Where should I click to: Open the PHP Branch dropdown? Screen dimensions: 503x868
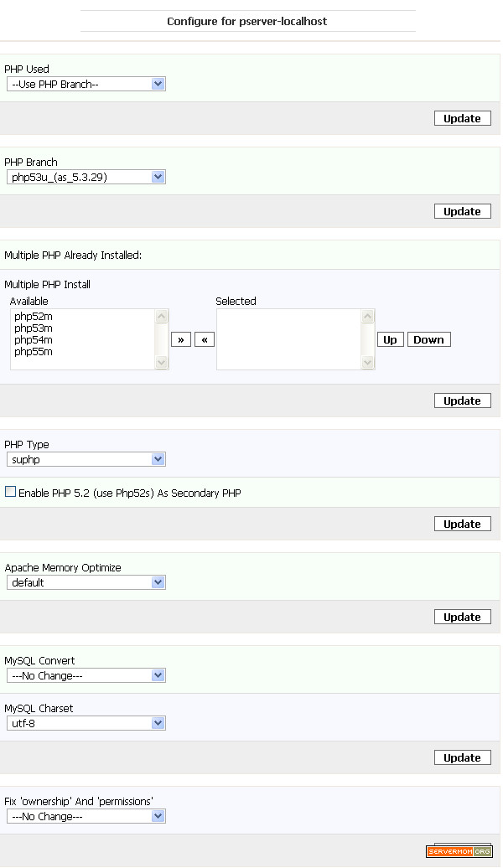pos(86,177)
